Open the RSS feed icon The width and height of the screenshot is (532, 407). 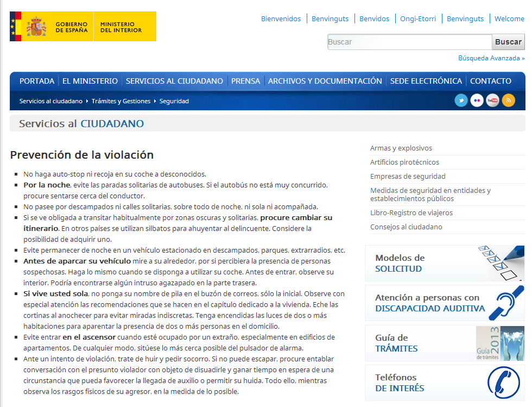coord(509,101)
